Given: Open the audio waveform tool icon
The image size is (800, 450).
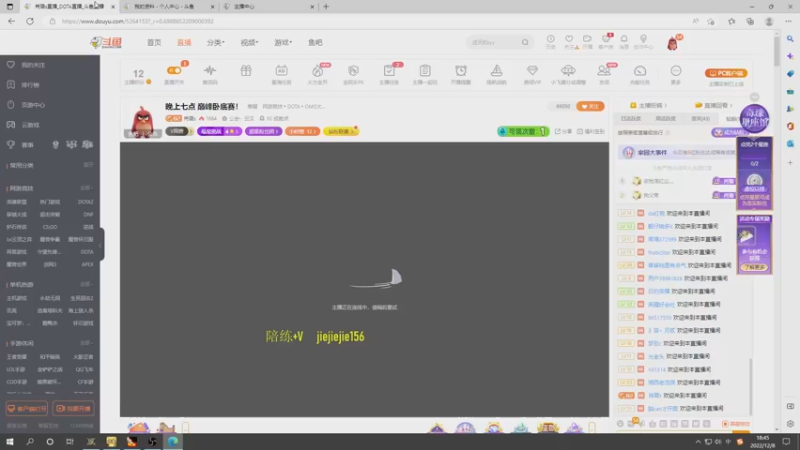Looking at the screenshot, I should [210, 70].
